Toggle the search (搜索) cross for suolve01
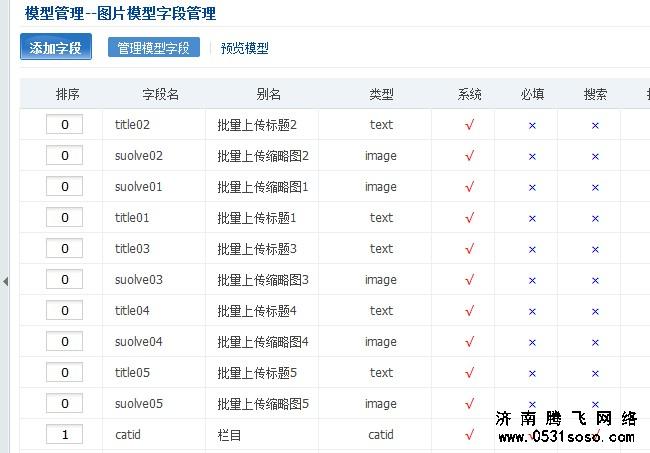 (595, 188)
